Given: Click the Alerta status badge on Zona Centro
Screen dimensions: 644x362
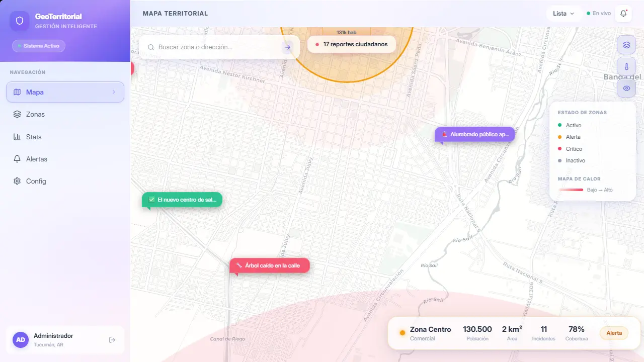Looking at the screenshot, I should 614,333.
